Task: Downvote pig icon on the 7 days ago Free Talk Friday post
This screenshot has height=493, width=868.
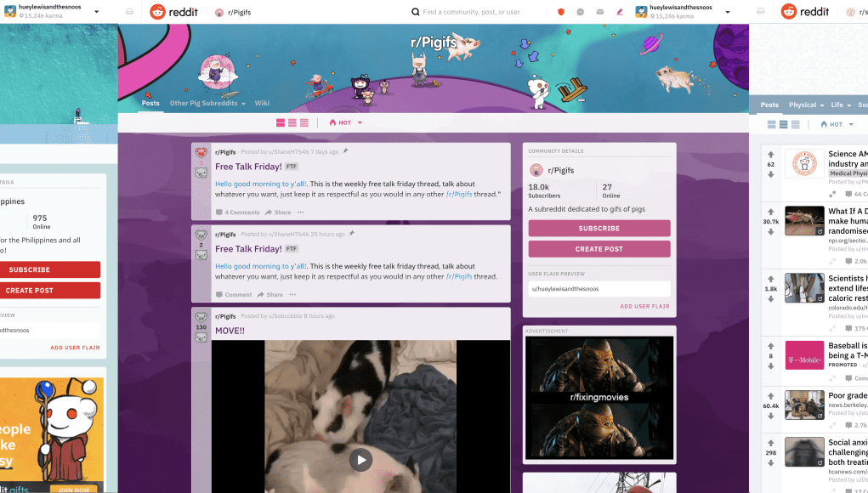Action: click(201, 173)
